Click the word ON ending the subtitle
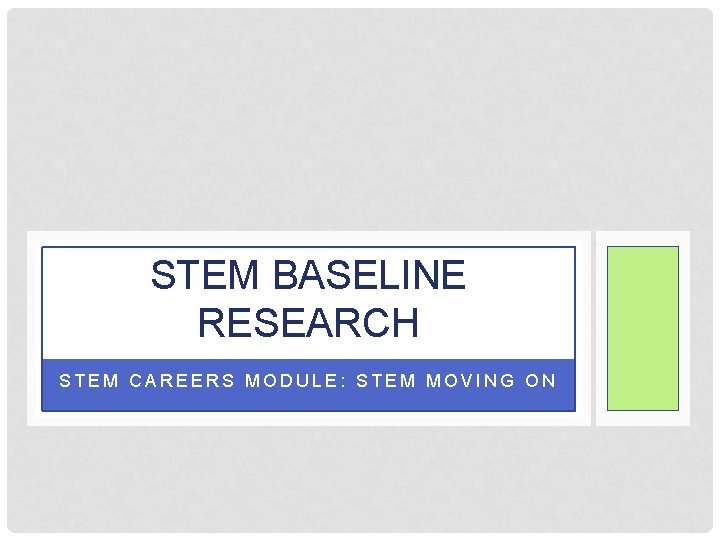Image resolution: width=720 pixels, height=540 pixels. pos(539,381)
